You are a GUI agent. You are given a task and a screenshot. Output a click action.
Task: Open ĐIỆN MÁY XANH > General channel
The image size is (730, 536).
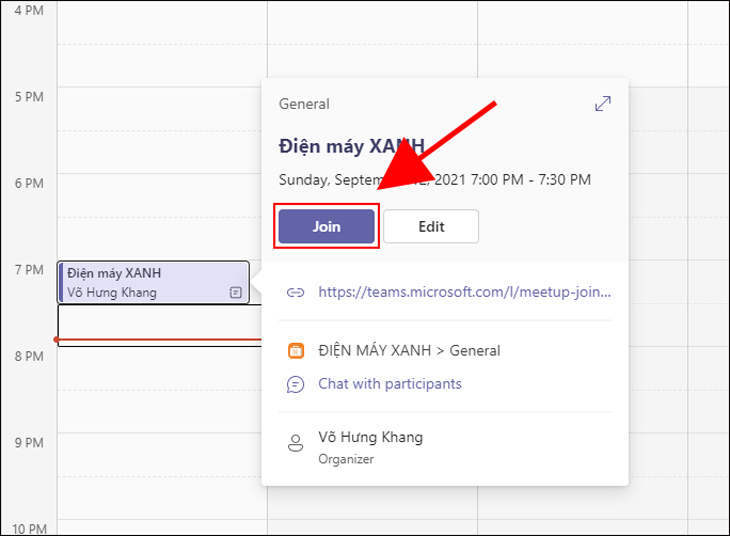pos(409,350)
